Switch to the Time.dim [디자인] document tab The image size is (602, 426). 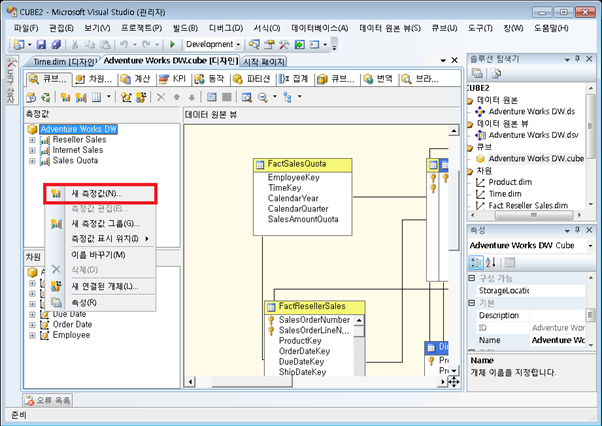(x=61, y=62)
